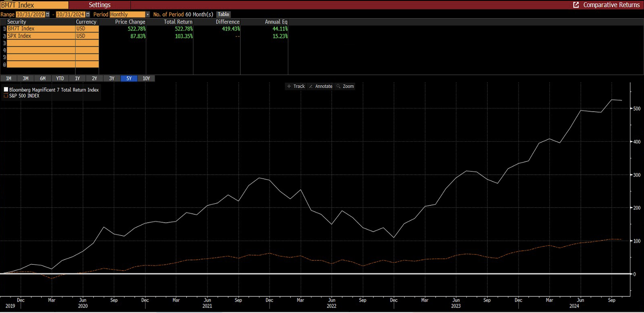Click BM7T Price Change value 522.78%
Screen dimensions: 644x313
pos(136,28)
